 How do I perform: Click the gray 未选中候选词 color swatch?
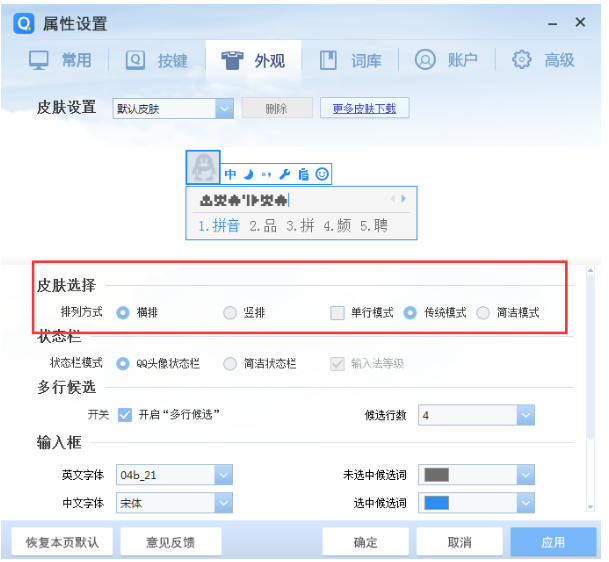tap(437, 475)
